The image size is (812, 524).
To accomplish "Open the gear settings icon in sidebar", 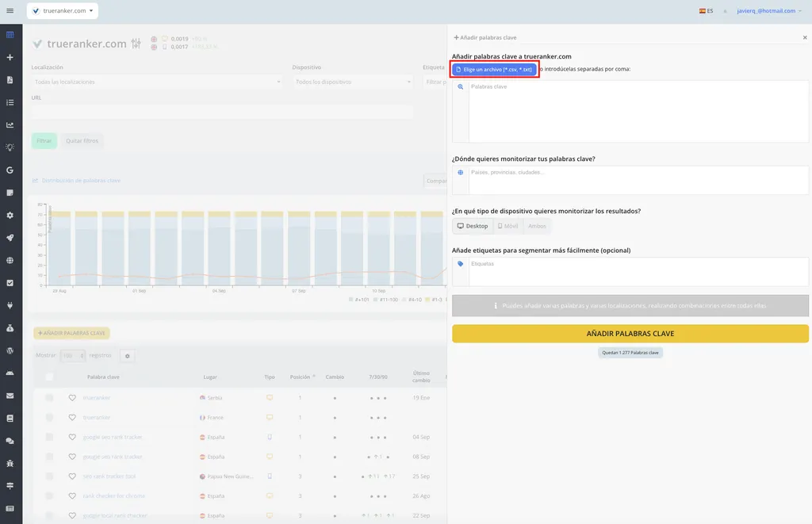I will pos(10,215).
